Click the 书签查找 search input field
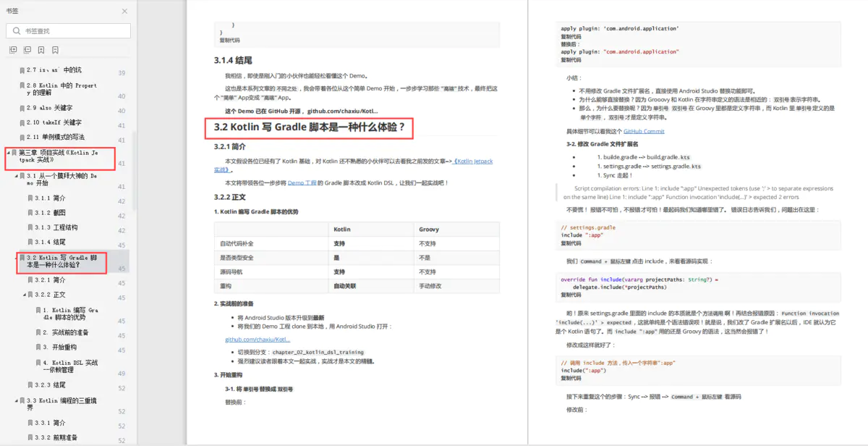 72,32
